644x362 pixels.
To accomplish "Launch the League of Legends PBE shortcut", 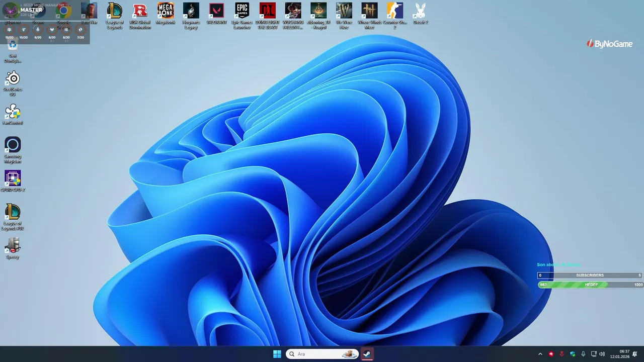I will (13, 217).
